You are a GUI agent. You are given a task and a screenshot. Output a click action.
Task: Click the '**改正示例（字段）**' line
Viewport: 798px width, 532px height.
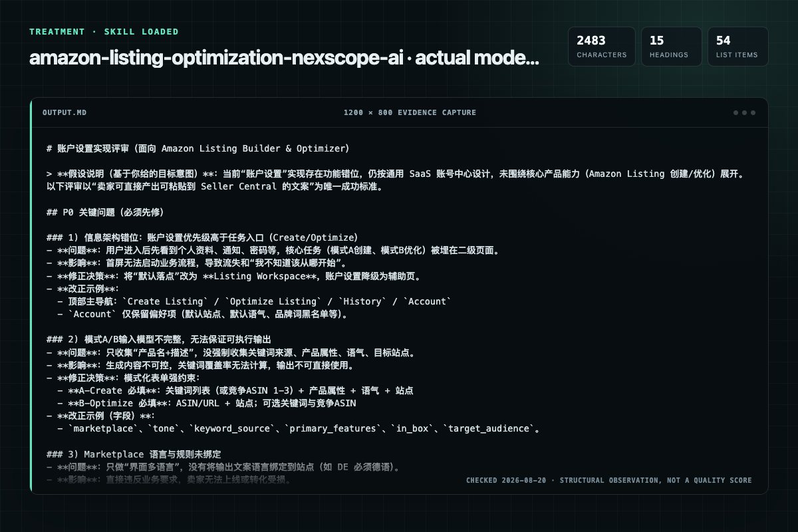click(101, 416)
